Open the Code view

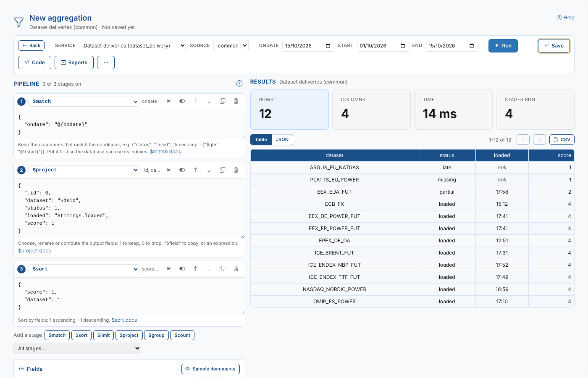[x=34, y=63]
